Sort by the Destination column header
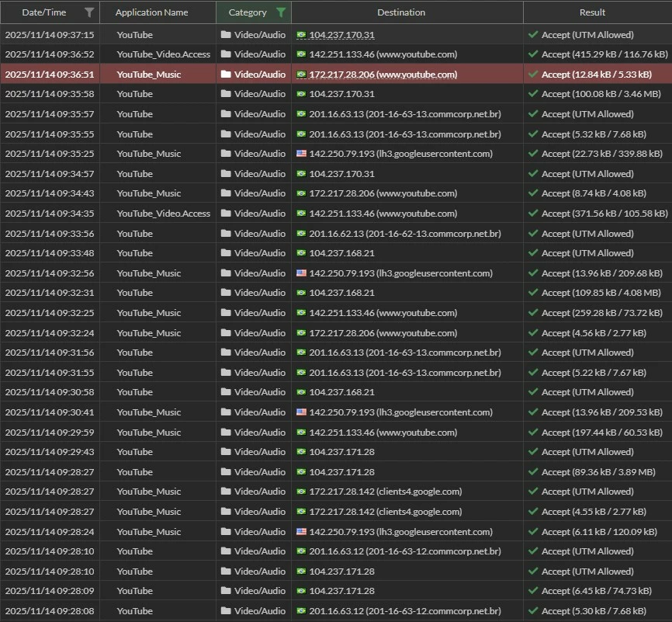The image size is (672, 622). coord(401,12)
